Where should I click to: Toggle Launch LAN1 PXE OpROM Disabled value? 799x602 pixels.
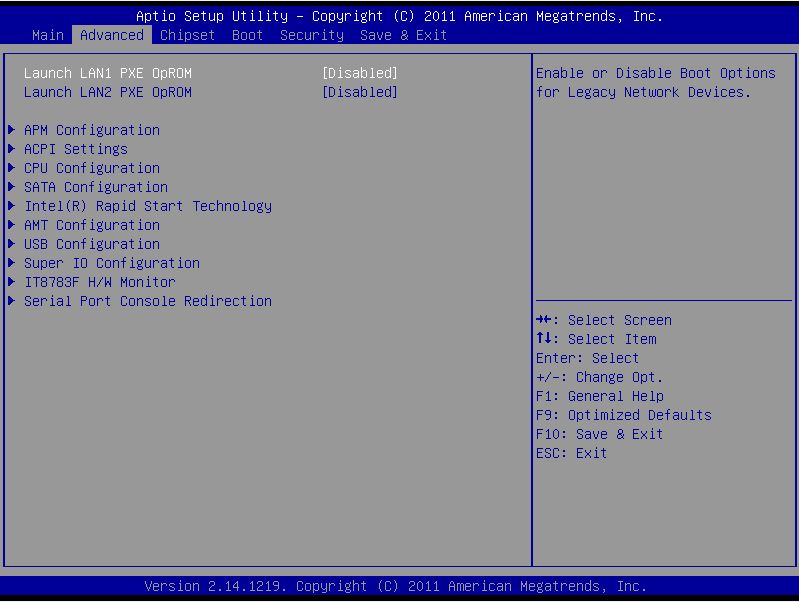(x=359, y=73)
